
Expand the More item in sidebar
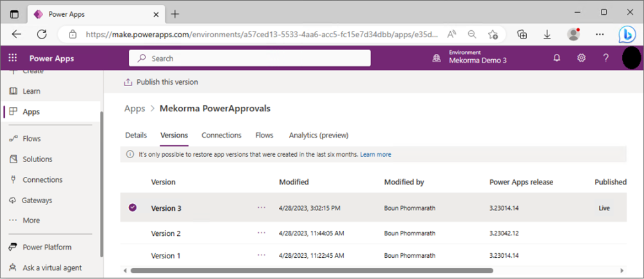tap(31, 221)
